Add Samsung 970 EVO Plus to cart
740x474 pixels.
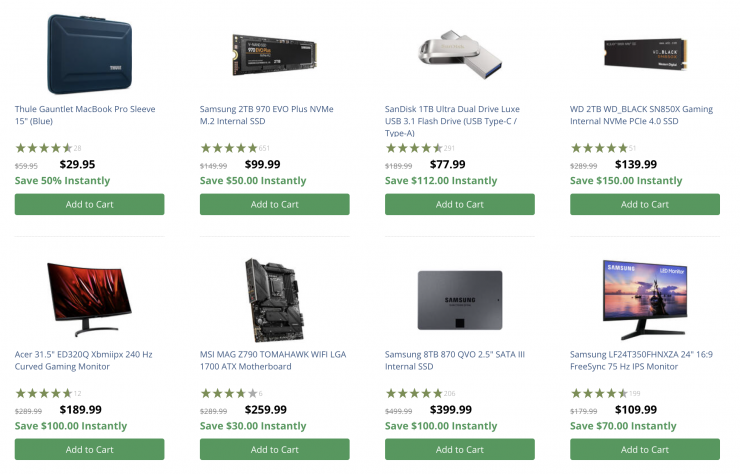point(274,204)
